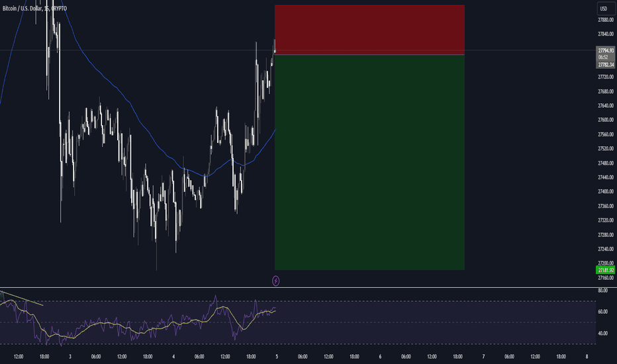617x364 pixels.
Task: Click the 27400.00 price axis label
Action: coord(606,191)
